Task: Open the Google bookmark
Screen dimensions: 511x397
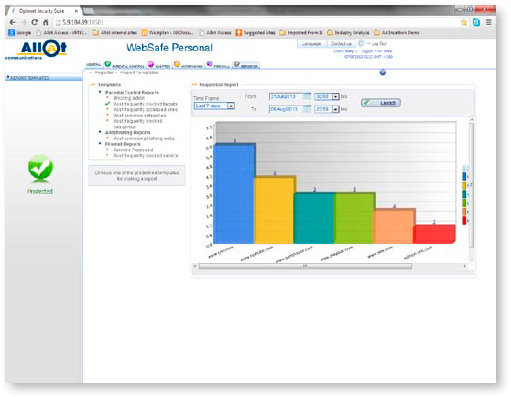Action: coord(20,33)
